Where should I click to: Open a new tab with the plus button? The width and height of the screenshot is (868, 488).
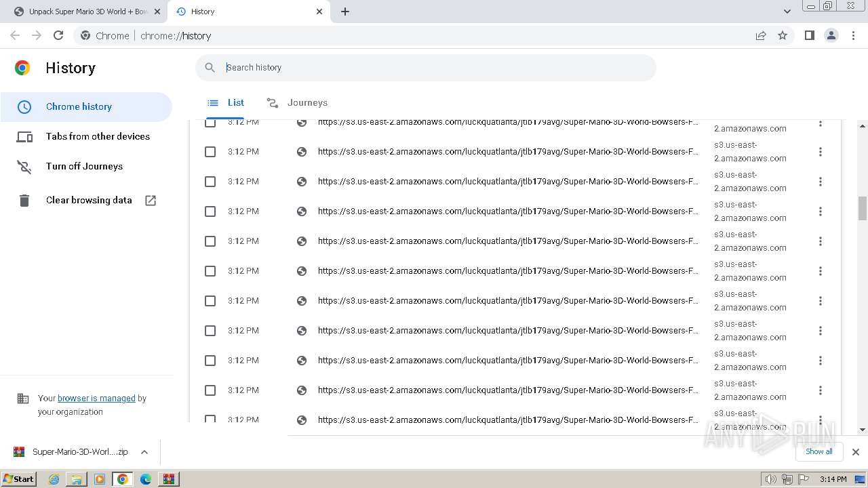tap(345, 12)
